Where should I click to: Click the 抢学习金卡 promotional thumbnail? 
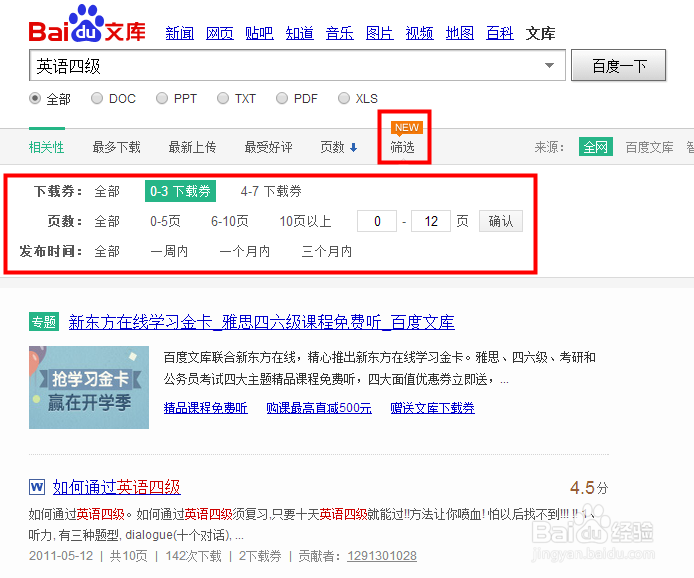click(x=89, y=387)
